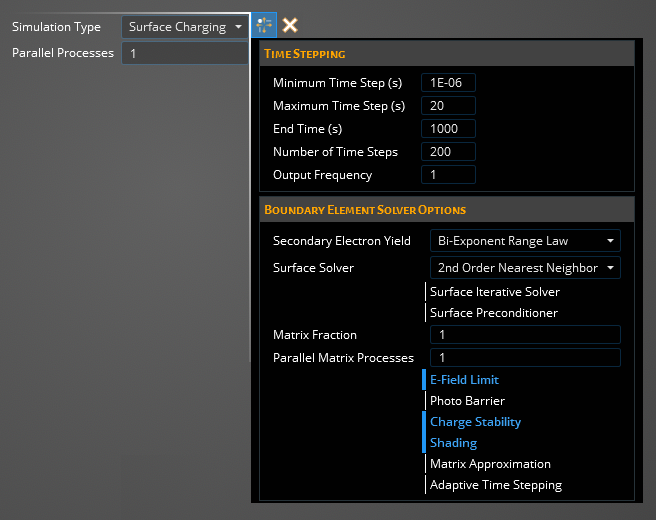The height and width of the screenshot is (520, 656).
Task: Toggle Adaptive Time Stepping on
Action: click(x=496, y=484)
